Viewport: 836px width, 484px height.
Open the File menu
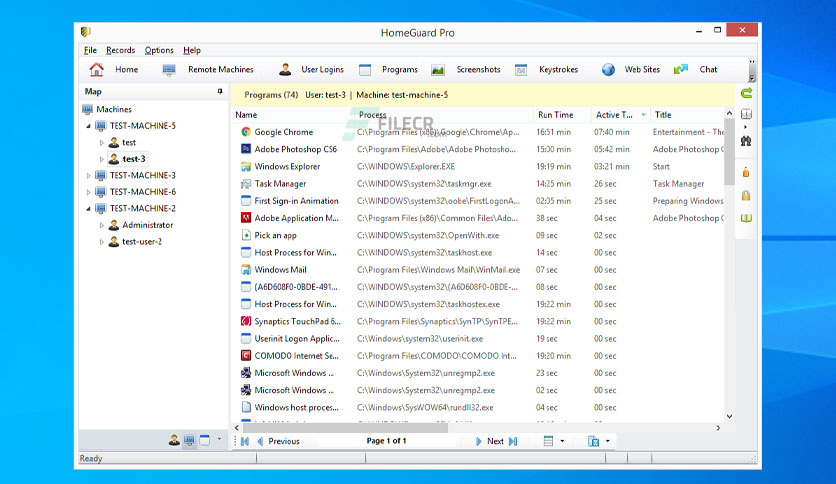point(90,50)
